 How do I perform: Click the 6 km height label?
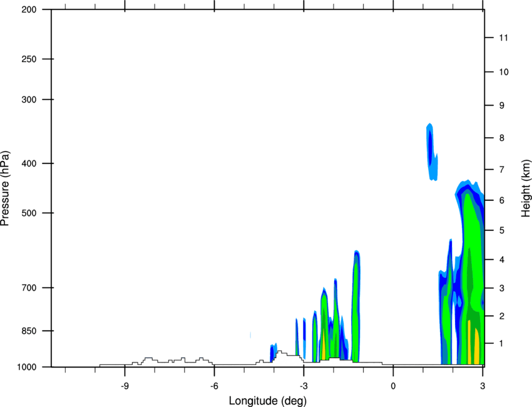502,200
